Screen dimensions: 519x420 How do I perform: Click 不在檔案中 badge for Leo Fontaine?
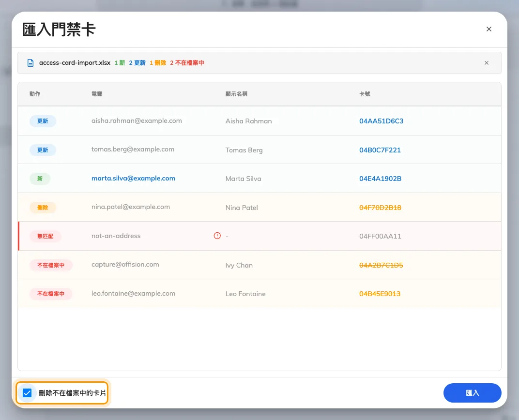click(51, 294)
